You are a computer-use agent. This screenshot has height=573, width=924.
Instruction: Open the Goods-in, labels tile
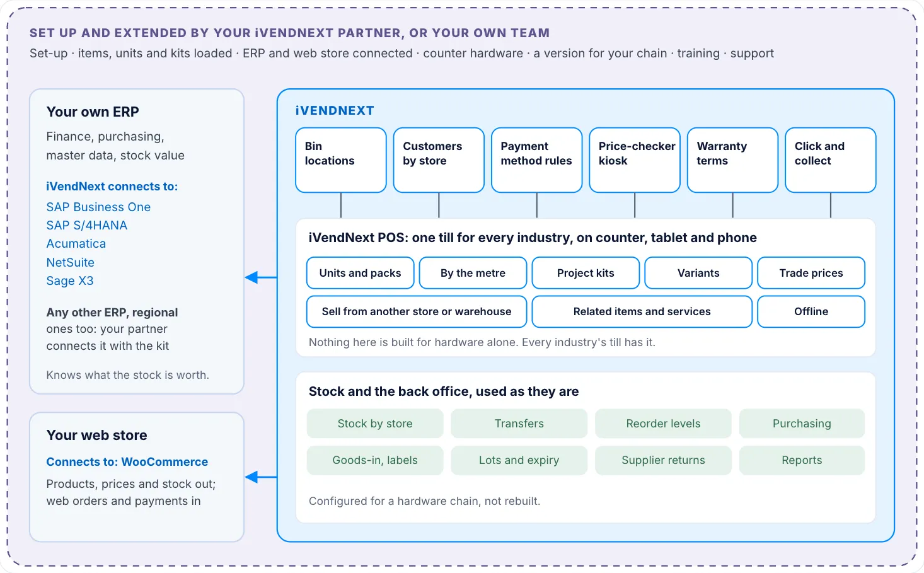(375, 460)
